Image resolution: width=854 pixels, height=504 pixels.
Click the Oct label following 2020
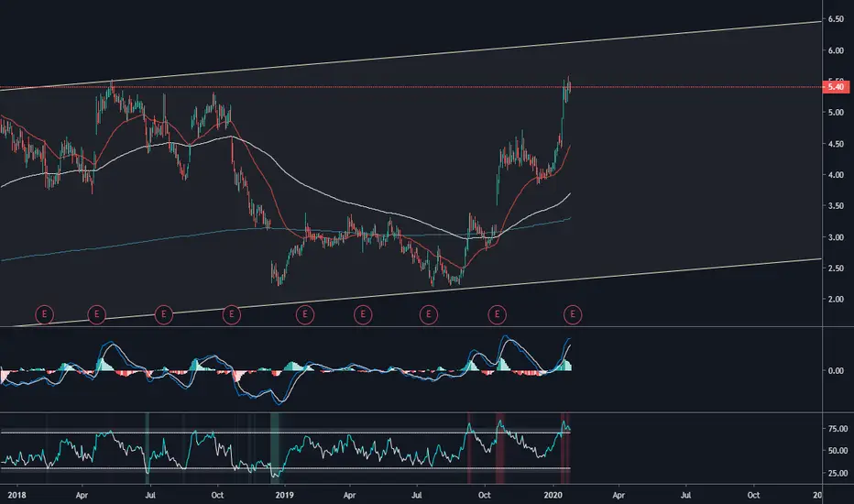click(753, 495)
